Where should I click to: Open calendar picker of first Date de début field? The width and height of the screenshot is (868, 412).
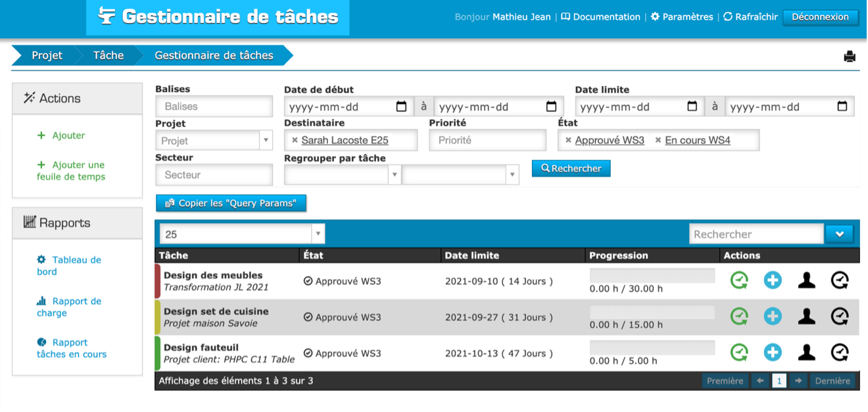402,107
